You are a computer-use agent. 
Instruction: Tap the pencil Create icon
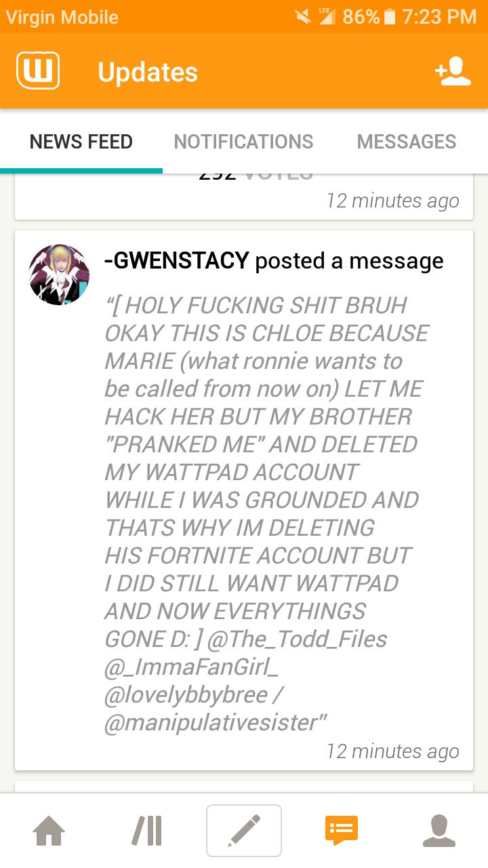(x=244, y=831)
